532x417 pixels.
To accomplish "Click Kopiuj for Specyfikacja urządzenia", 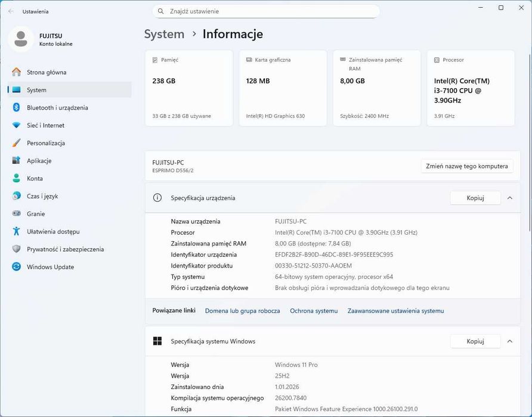I will pos(475,198).
